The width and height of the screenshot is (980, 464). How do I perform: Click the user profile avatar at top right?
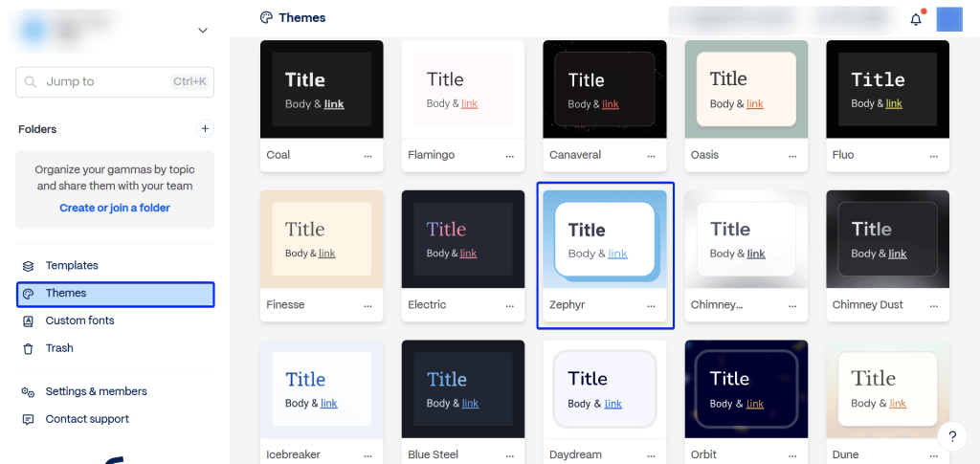coord(948,19)
